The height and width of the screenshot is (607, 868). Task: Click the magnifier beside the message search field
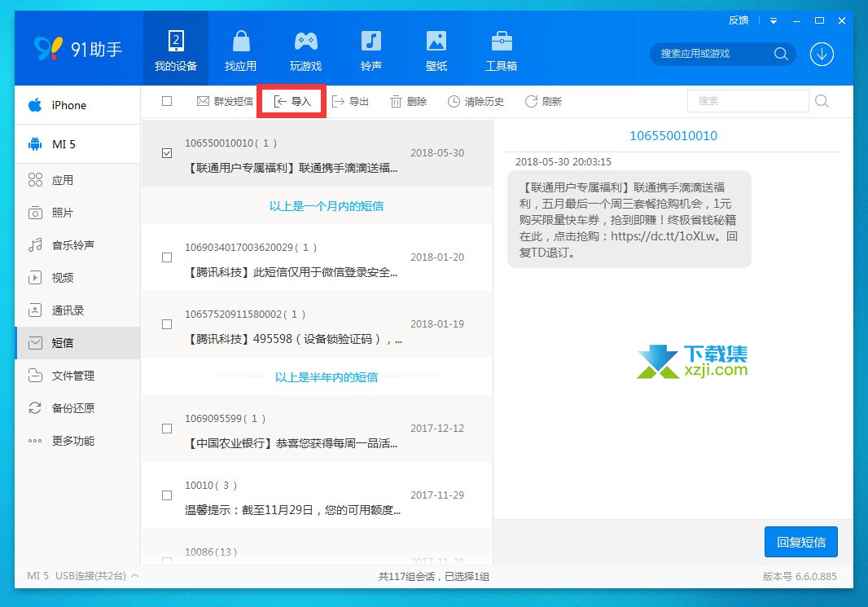coord(822,101)
